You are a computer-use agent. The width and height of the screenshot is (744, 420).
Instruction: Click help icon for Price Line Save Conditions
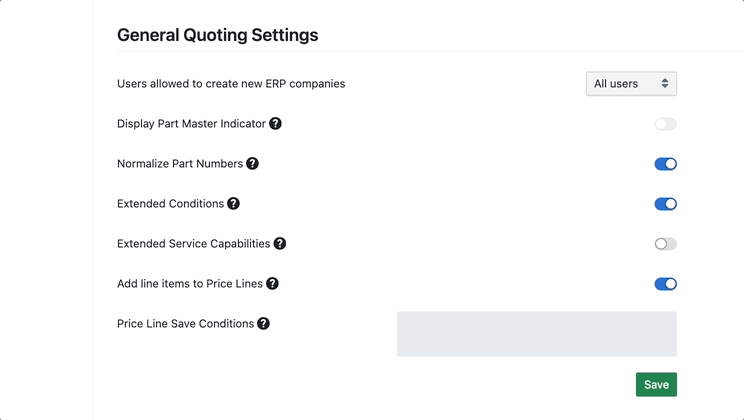pyautogui.click(x=263, y=324)
